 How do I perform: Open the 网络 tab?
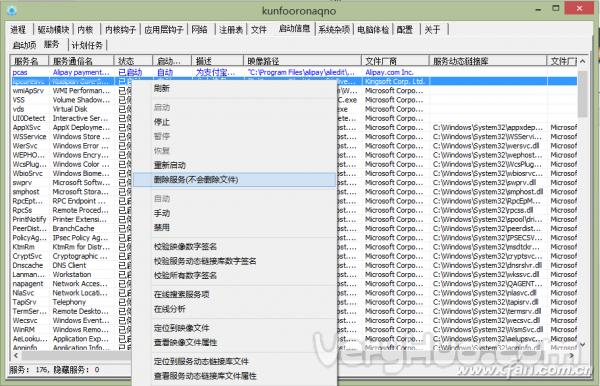click(x=199, y=29)
